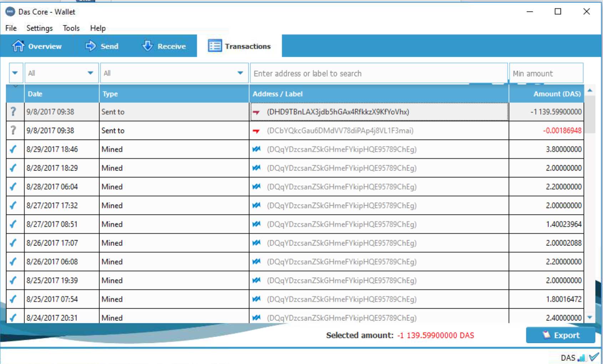Viewport: 603px width, 364px height.
Task: Sort by the Address / Label column header
Action: pos(379,94)
